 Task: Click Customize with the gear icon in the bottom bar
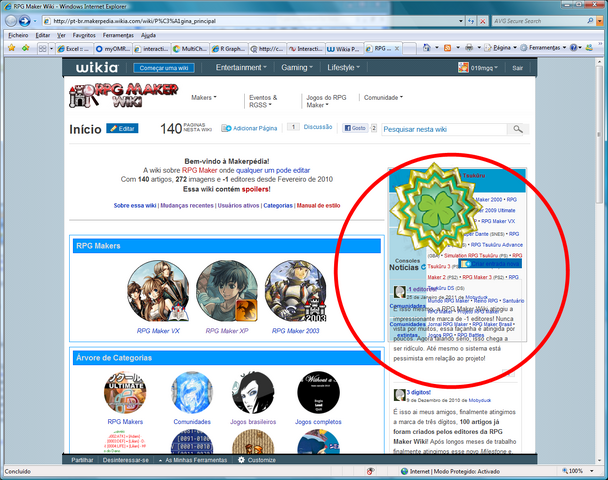(x=257, y=460)
